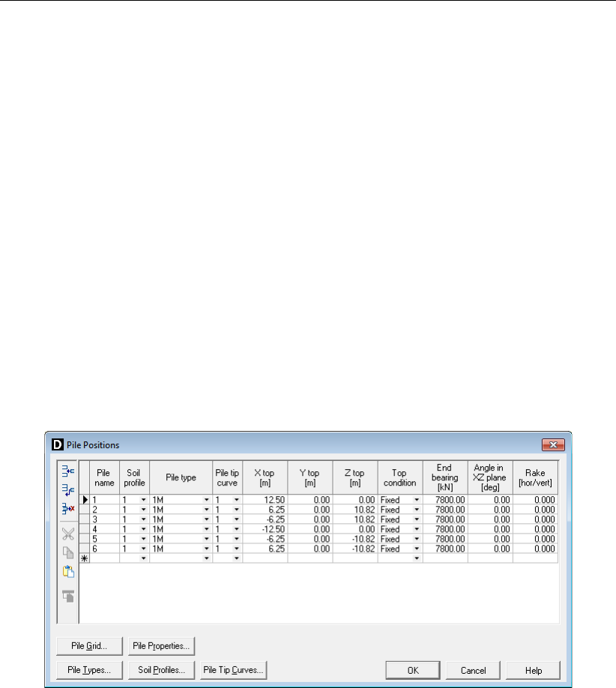
Task: Click the bottom grey table-copy icon in side toolbar
Action: pos(68,597)
